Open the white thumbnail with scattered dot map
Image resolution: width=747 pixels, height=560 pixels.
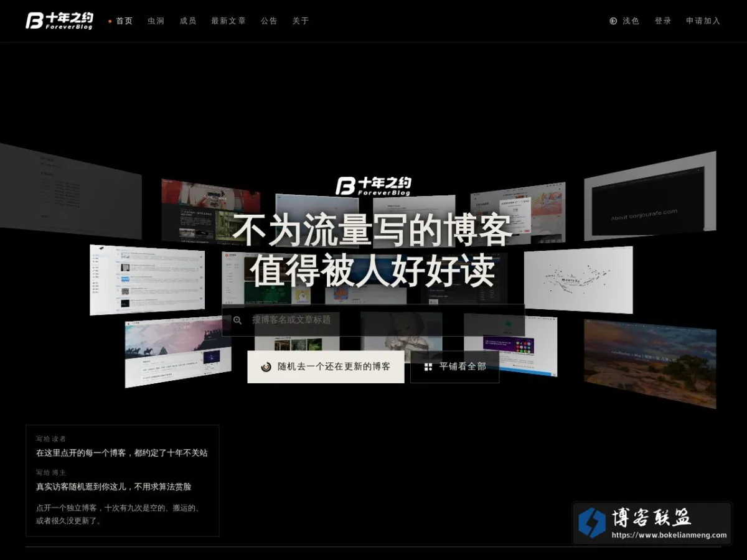coord(578,280)
